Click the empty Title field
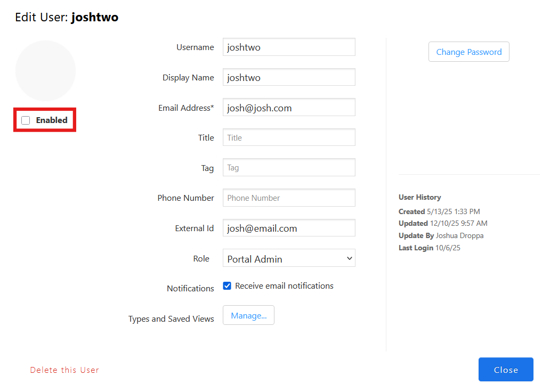The width and height of the screenshot is (550, 392). tap(289, 137)
